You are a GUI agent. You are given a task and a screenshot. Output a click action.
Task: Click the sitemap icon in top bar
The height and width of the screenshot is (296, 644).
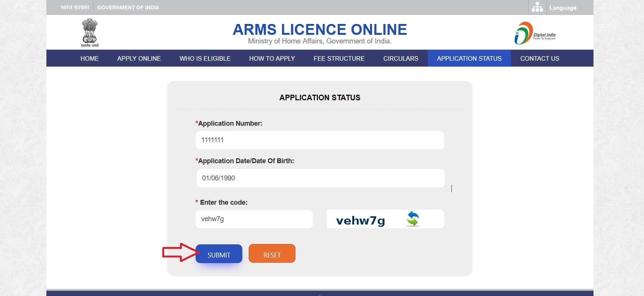(537, 7)
